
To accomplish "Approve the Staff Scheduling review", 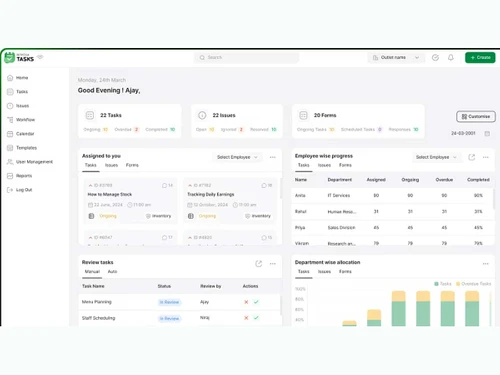I will [256, 318].
